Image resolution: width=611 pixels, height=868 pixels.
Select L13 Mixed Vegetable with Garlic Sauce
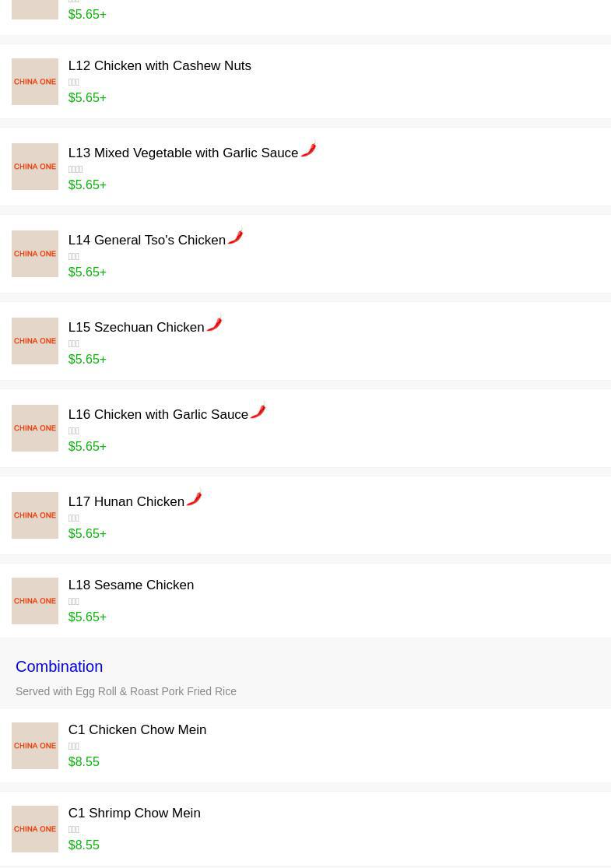click(x=183, y=153)
